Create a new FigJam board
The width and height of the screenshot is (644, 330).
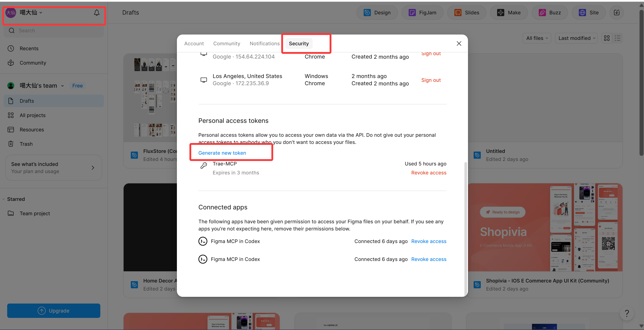click(x=422, y=13)
